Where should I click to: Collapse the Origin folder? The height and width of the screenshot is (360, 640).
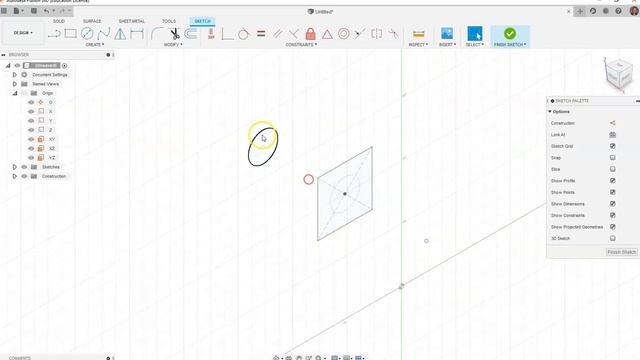point(15,93)
